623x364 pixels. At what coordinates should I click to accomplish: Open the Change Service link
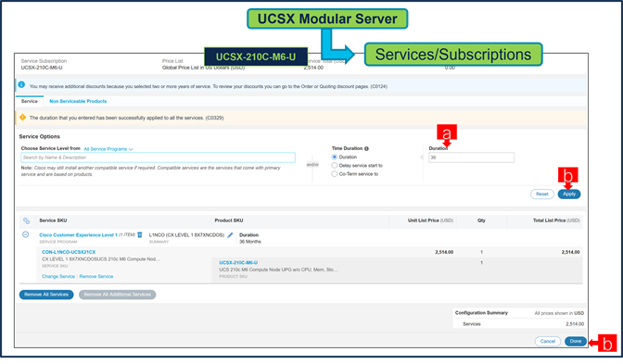tap(58, 276)
